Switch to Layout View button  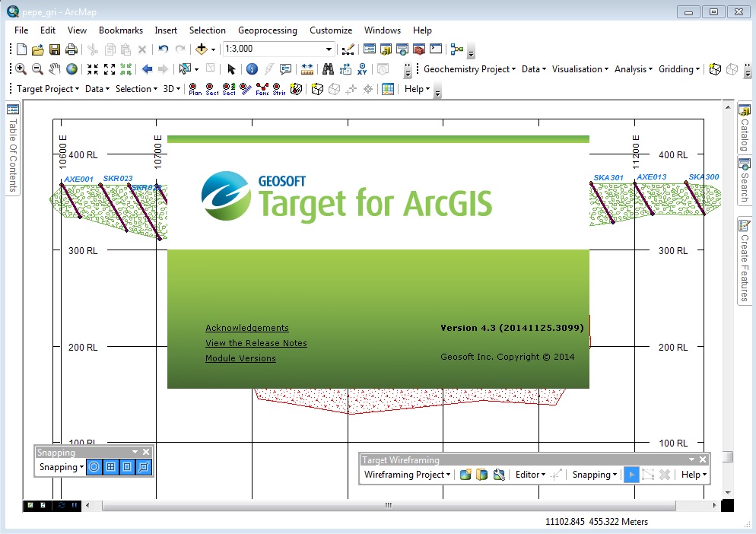pyautogui.click(x=43, y=505)
